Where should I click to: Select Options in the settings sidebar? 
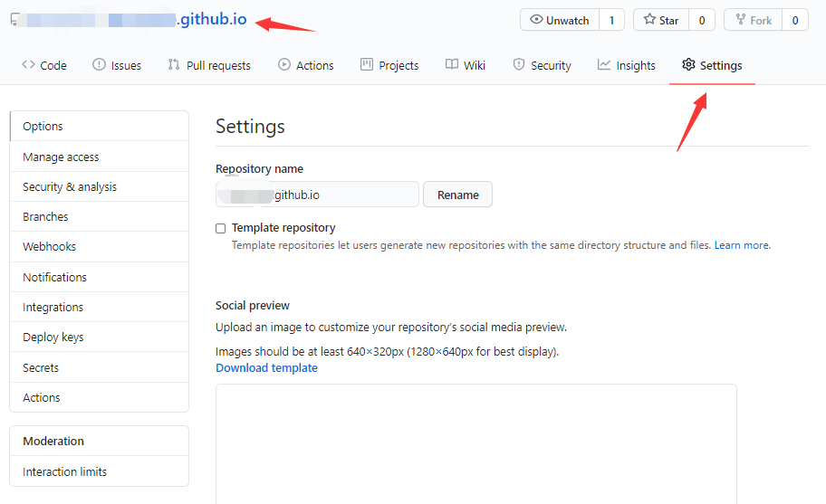(x=99, y=126)
